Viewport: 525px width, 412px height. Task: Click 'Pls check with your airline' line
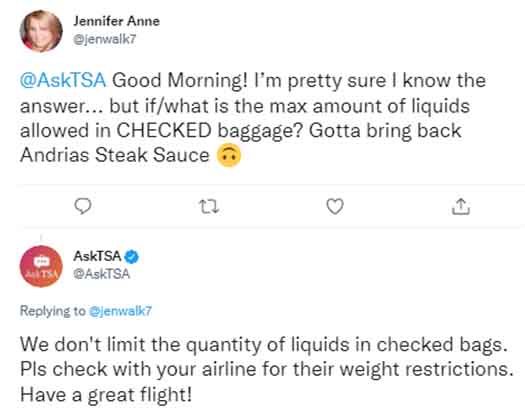click(267, 370)
